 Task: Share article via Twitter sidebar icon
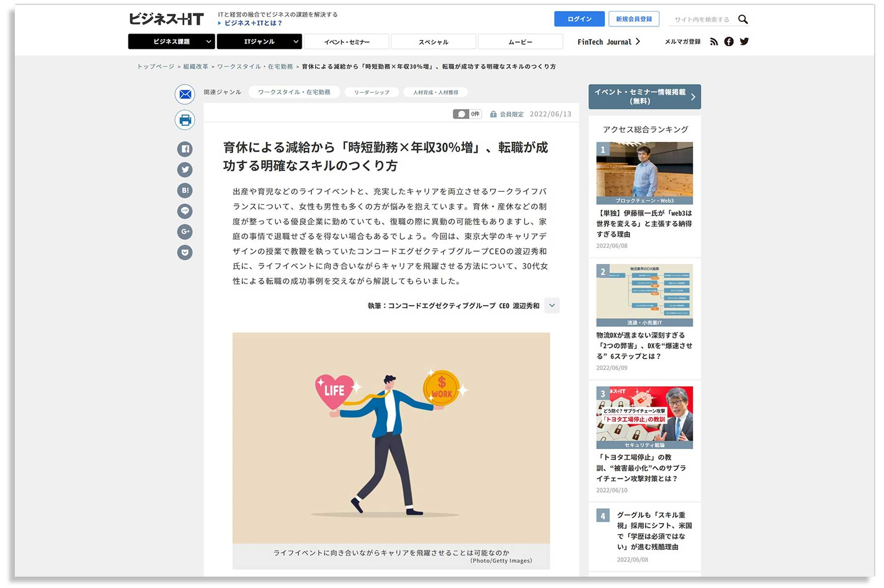185,170
